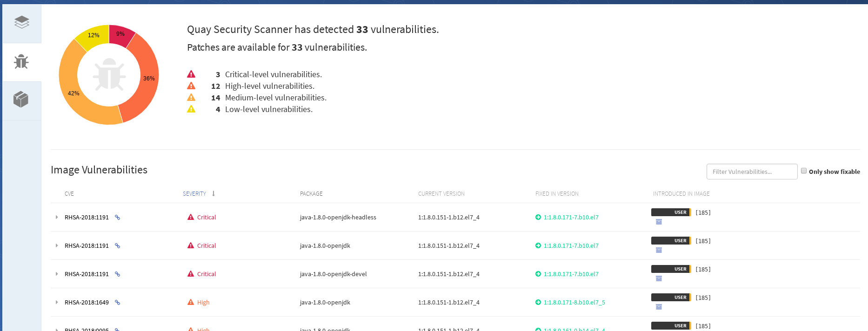Expand the second RHSA-2018:1191 row

[x=57, y=245]
